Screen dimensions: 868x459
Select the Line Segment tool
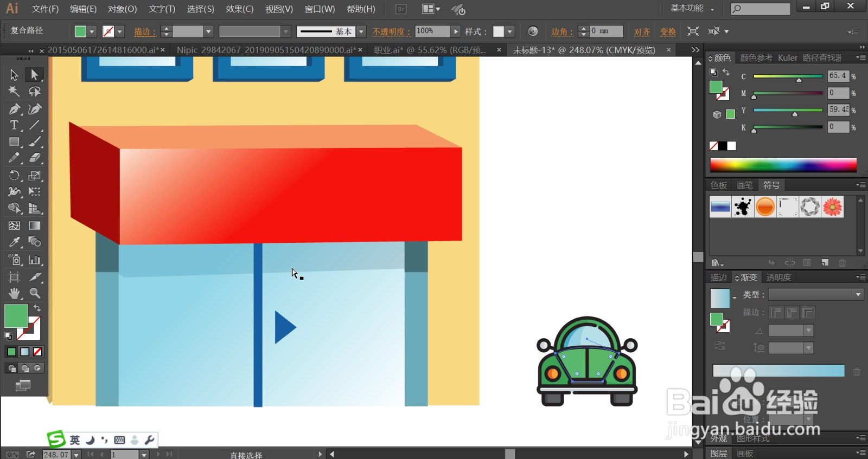[34, 125]
